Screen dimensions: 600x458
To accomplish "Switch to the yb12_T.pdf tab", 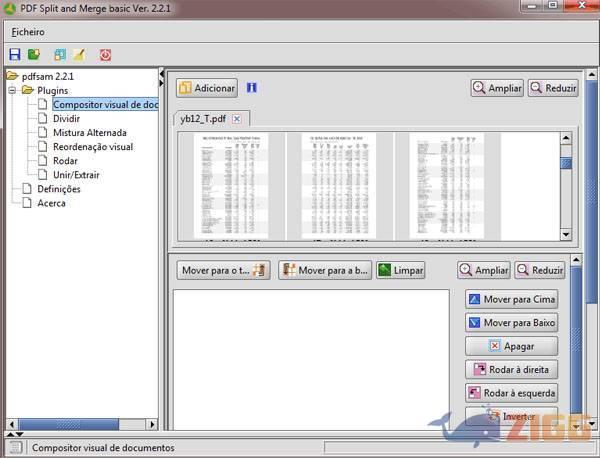I will 203,119.
